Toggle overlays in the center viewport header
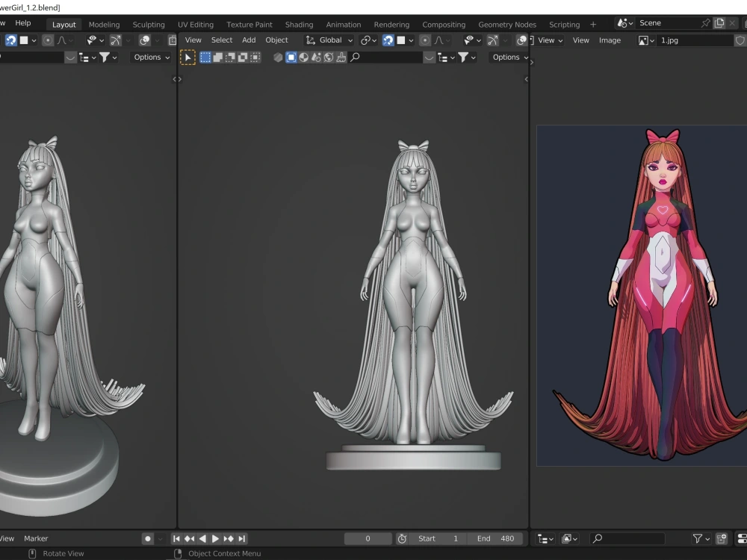Screen dimensions: 747x560 point(521,40)
